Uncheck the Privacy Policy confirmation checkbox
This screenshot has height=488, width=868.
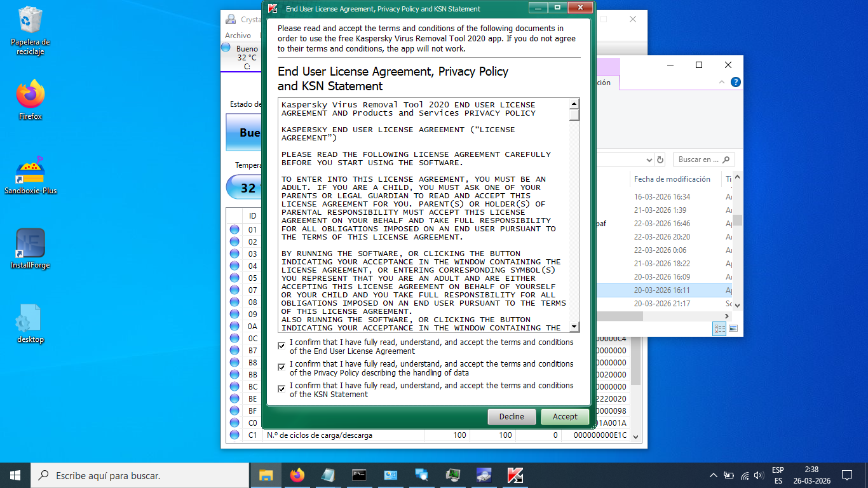[x=281, y=367]
